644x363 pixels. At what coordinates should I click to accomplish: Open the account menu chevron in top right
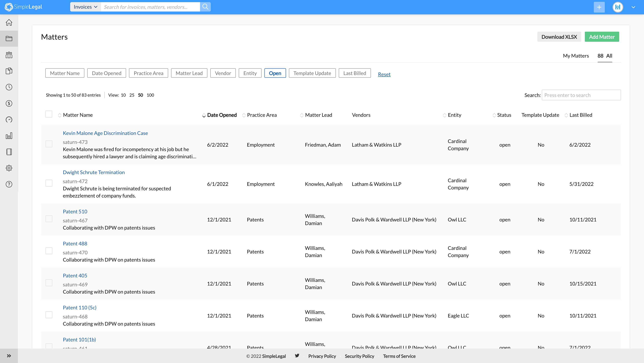pos(634,7)
